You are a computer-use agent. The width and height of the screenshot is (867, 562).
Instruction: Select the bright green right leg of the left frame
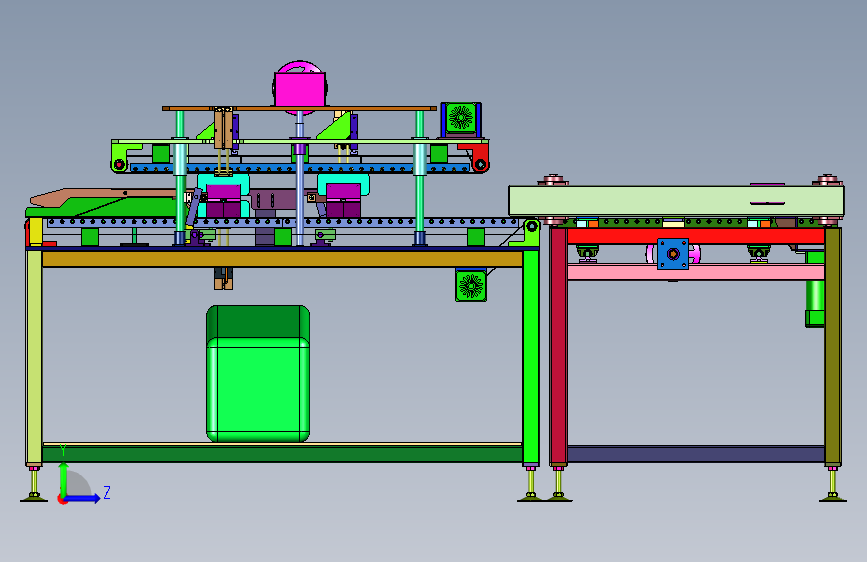[x=531, y=357]
